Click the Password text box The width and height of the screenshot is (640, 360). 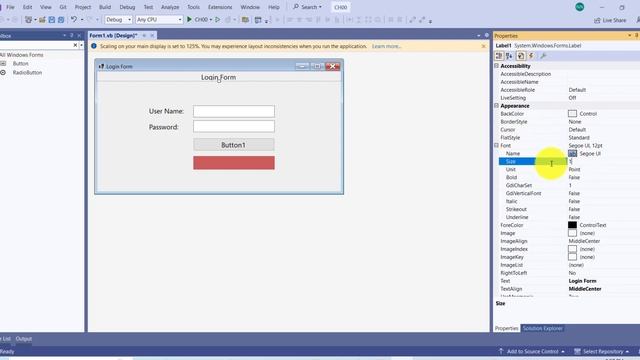coord(234,126)
